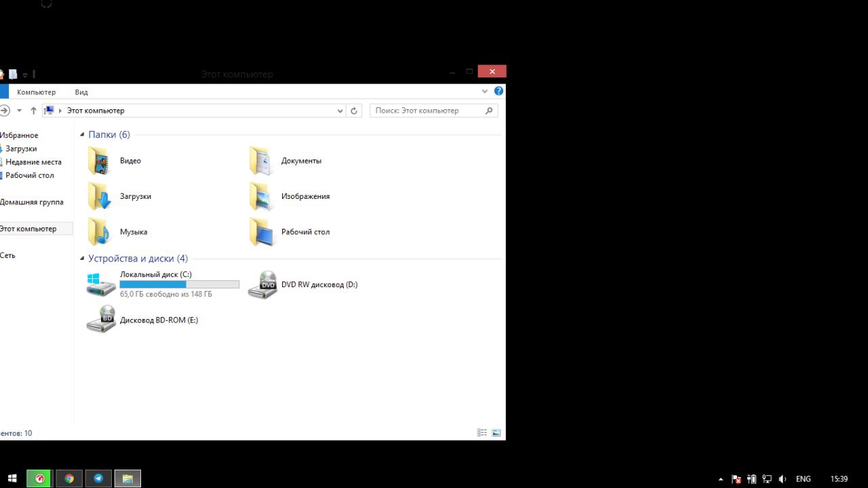Click the forward navigation arrow
The image size is (868, 488).
(x=4, y=111)
